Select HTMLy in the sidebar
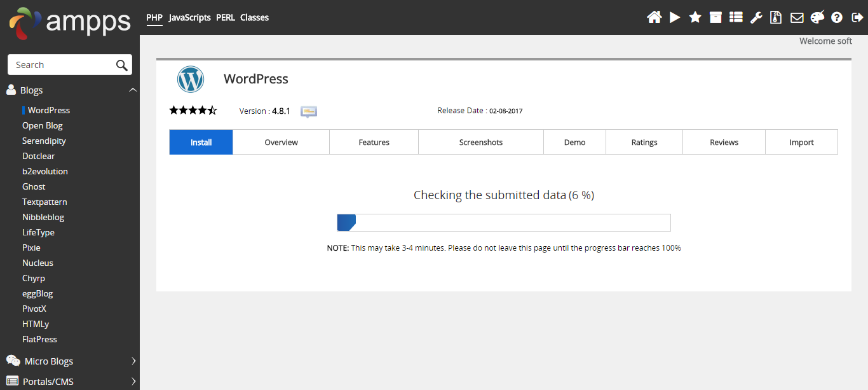 pyautogui.click(x=36, y=324)
